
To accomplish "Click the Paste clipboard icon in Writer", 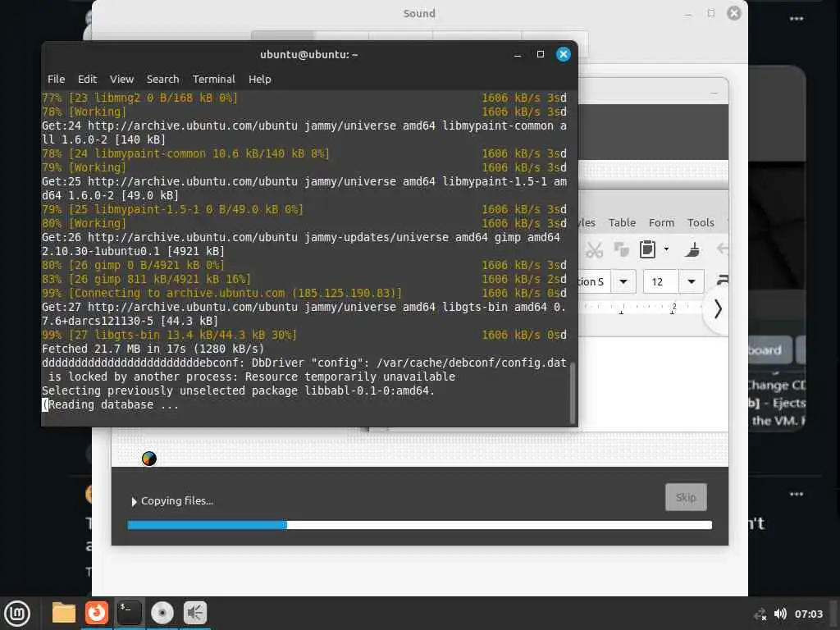I will pos(647,249).
